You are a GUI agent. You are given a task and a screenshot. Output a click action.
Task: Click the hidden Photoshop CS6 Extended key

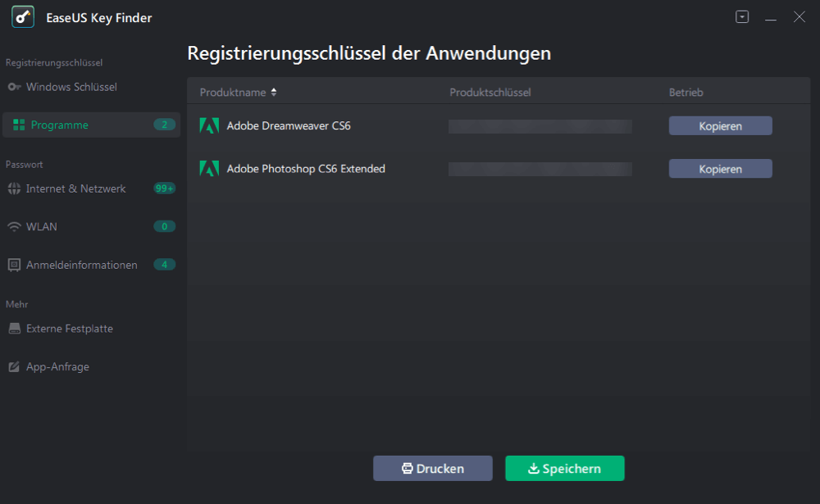click(540, 169)
